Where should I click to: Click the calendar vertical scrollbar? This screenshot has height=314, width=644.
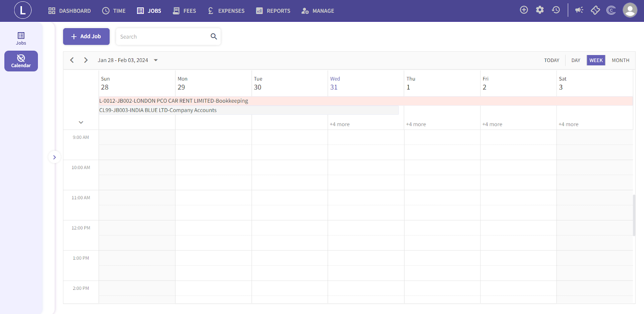tap(634, 215)
